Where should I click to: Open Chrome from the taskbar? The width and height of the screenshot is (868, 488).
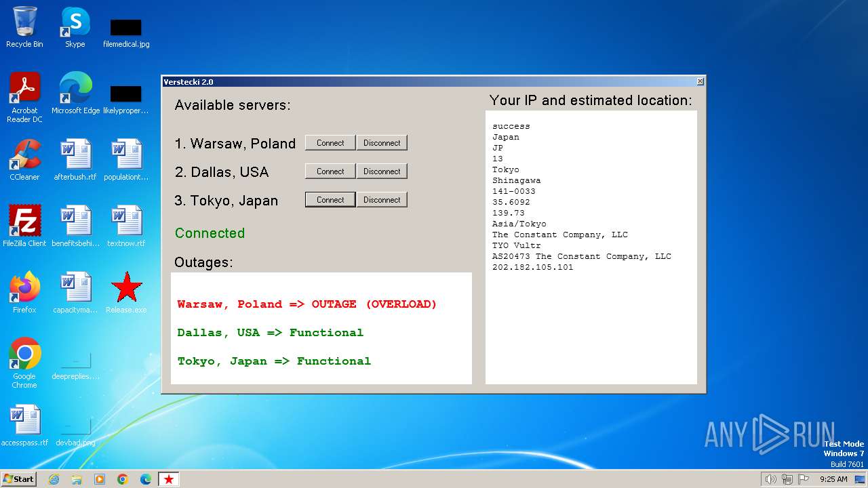coord(123,479)
